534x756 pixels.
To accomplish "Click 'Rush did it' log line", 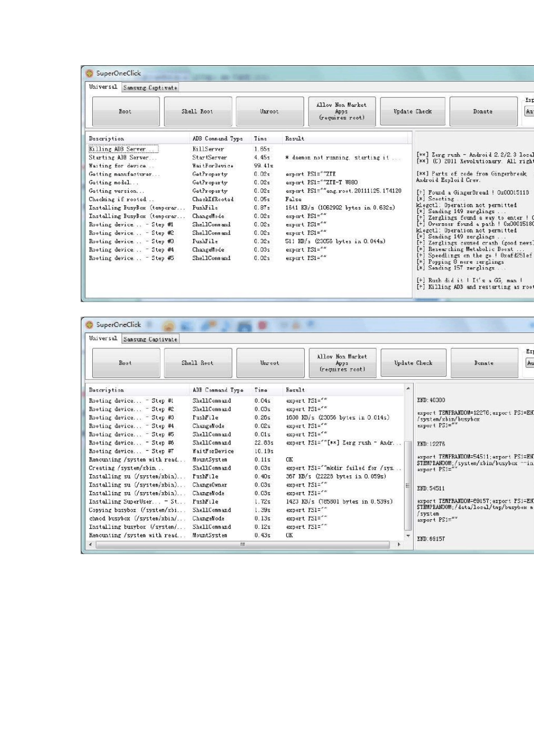I will pos(469,280).
